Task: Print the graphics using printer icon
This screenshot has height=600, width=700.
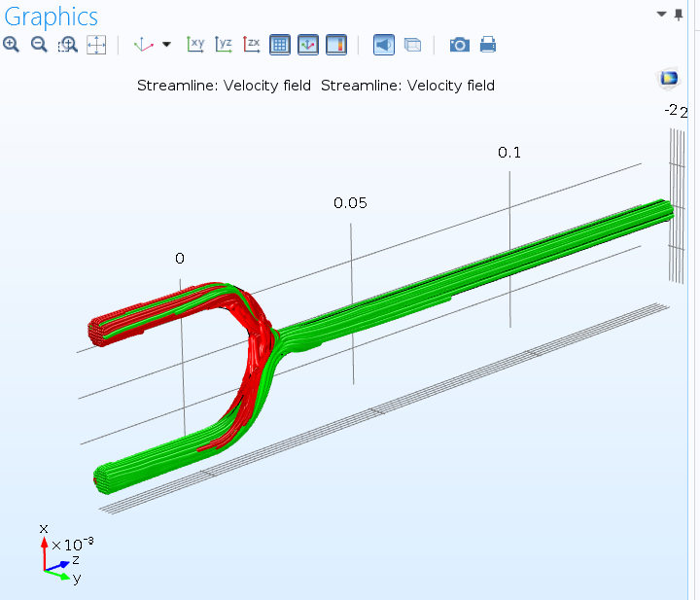Action: click(488, 45)
